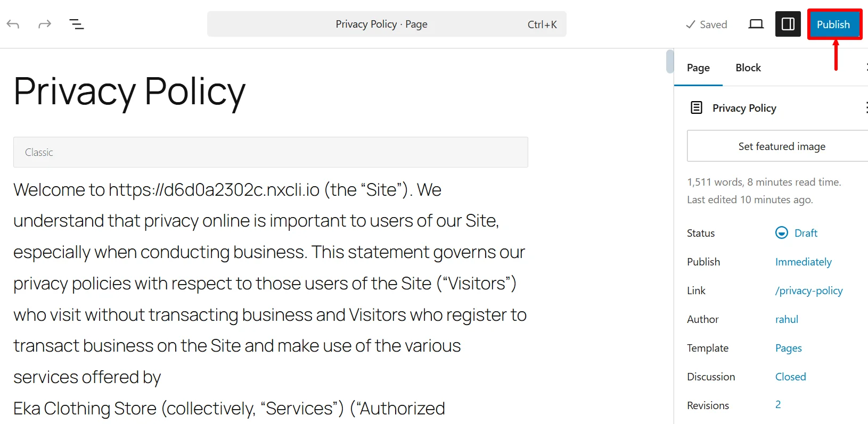Click the Saved checkmark indicator
This screenshot has height=424, width=868.
[707, 24]
